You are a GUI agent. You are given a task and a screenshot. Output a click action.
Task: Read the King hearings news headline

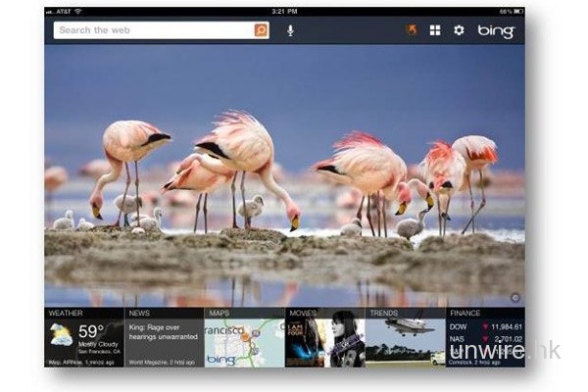pyautogui.click(x=163, y=331)
